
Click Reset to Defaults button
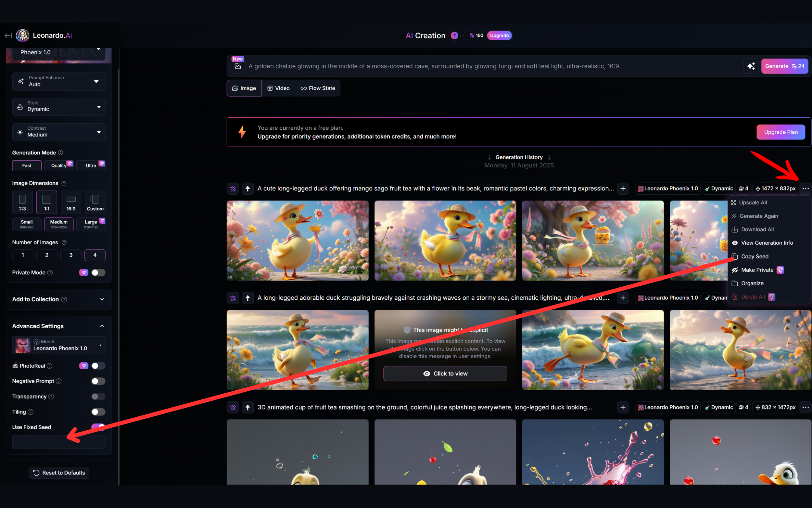(x=59, y=473)
